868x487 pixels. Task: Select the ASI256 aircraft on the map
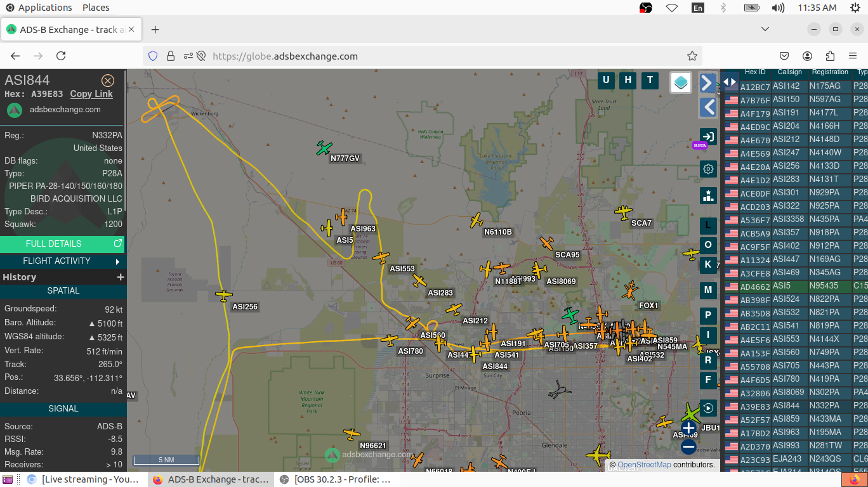tap(224, 295)
